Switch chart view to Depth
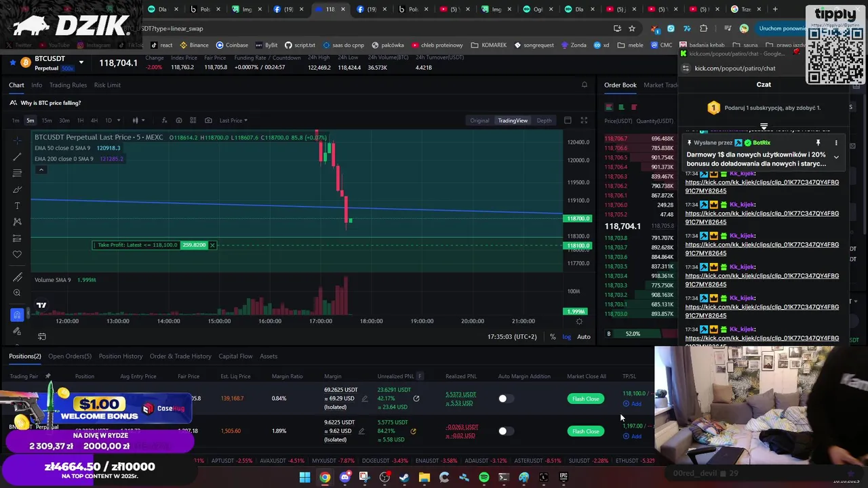The width and height of the screenshot is (868, 488). click(x=544, y=121)
